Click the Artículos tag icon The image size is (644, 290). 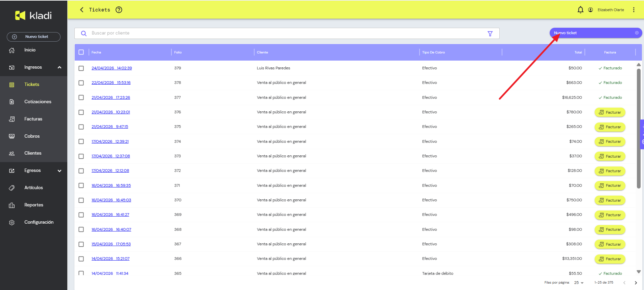coord(12,188)
